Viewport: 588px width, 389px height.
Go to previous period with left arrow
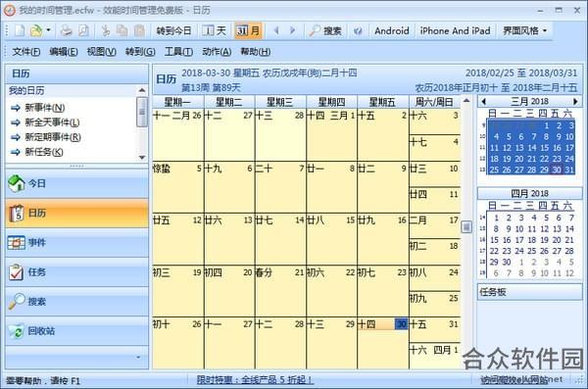click(x=276, y=30)
